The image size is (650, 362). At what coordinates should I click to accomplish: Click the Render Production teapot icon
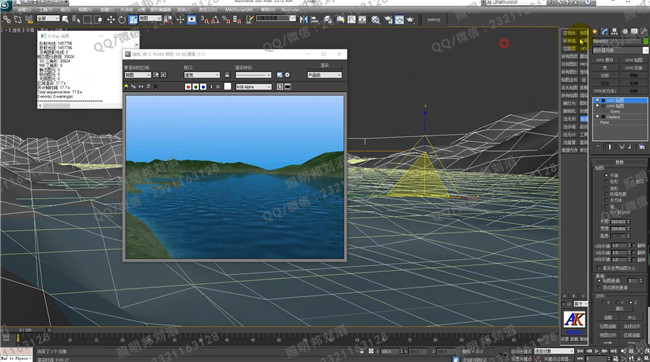tap(410, 19)
